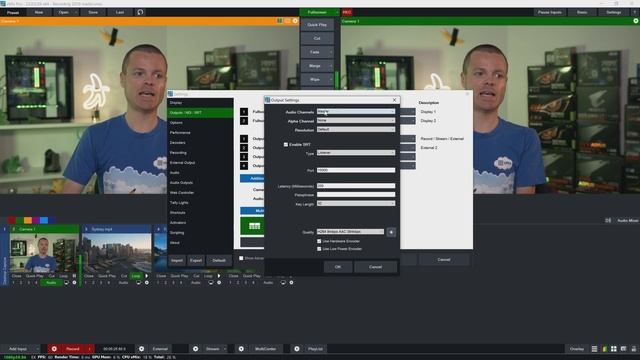Open streaming settings gear icon
640x360 pixels.
pos(196,349)
